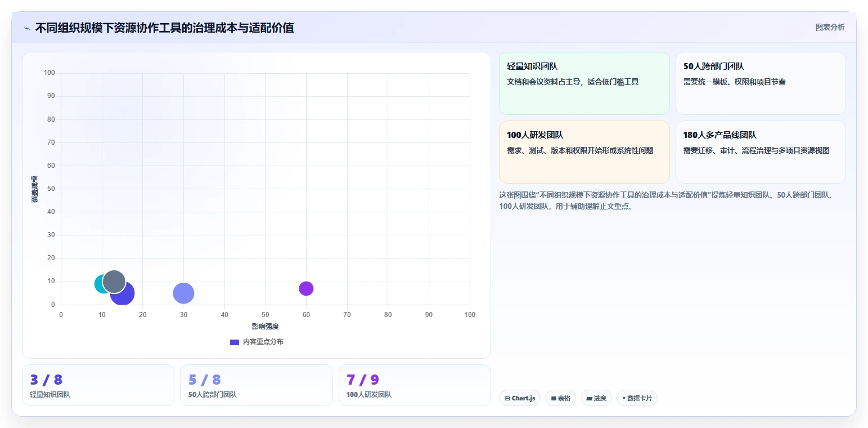Viewport: 868px width, 428px height.
Task: Select the dark indigo bubble near 15
Action: 125,296
